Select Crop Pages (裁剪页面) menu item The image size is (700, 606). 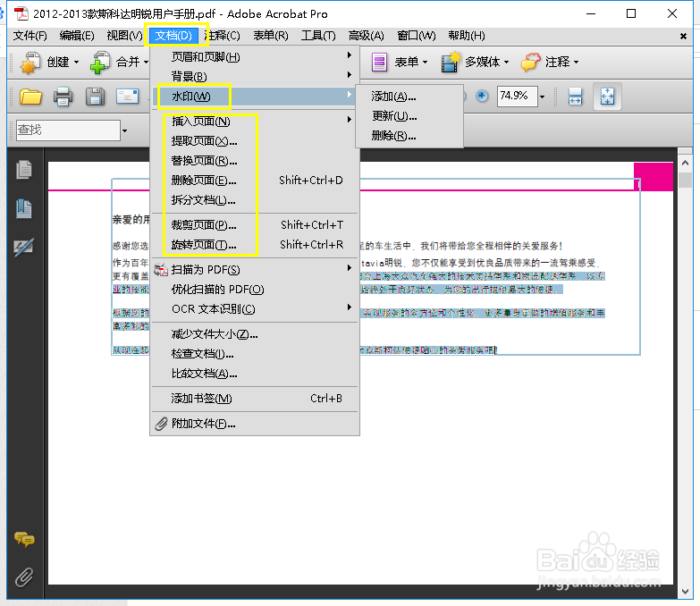click(x=255, y=225)
